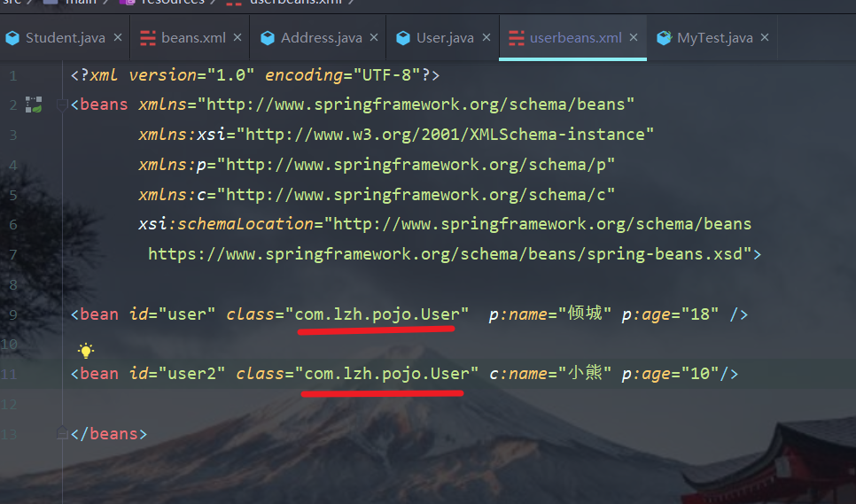Open the yellow lightbulb quick-fix suggestions
Image resolution: width=856 pixels, height=504 pixels.
pyautogui.click(x=86, y=350)
